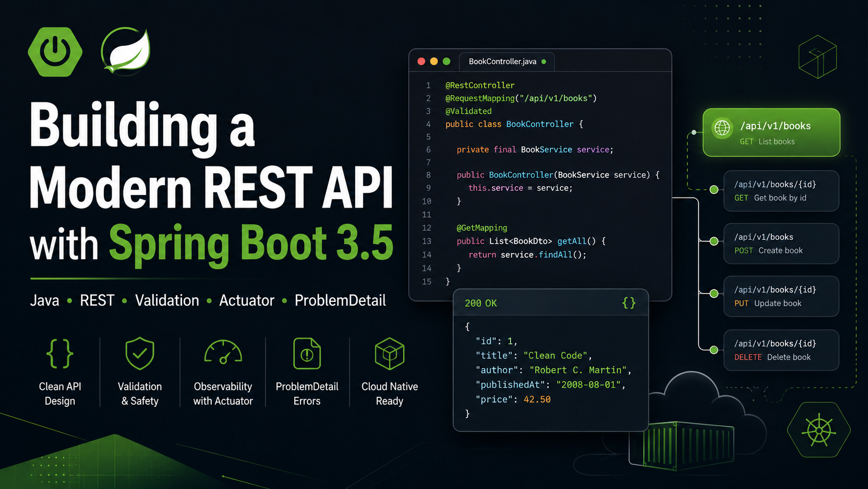Click the 'Java' tag text

tap(45, 300)
